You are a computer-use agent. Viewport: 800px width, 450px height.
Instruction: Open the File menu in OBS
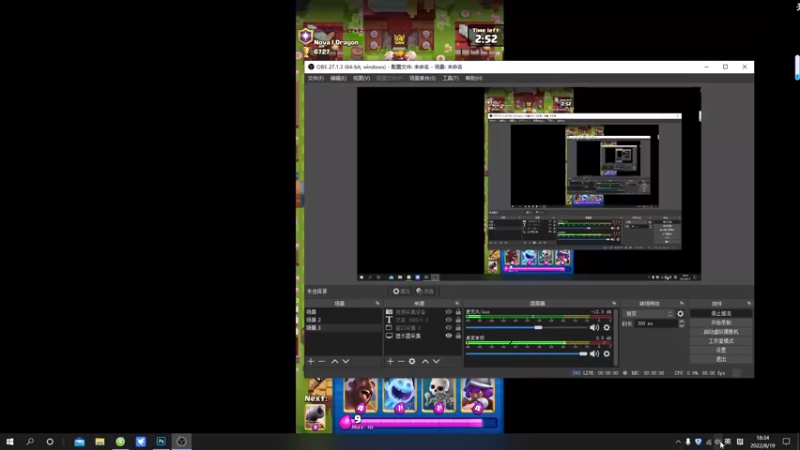pos(315,79)
